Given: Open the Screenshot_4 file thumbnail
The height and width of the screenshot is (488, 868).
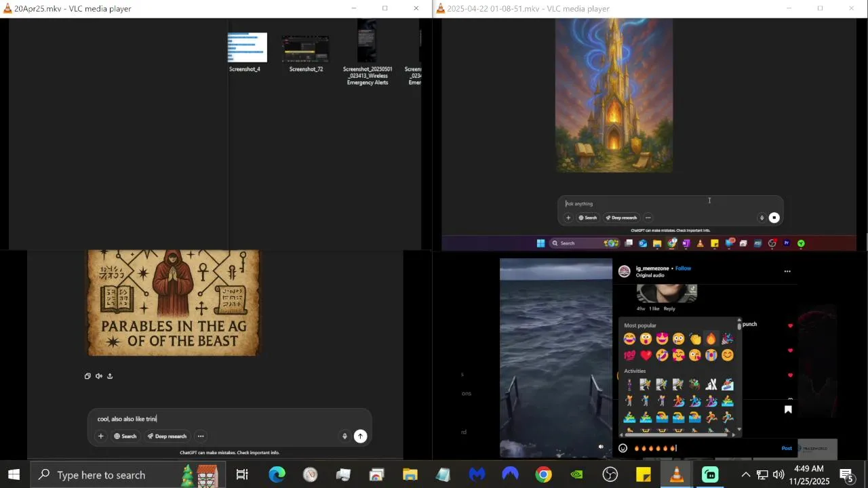Looking at the screenshot, I should (247, 47).
